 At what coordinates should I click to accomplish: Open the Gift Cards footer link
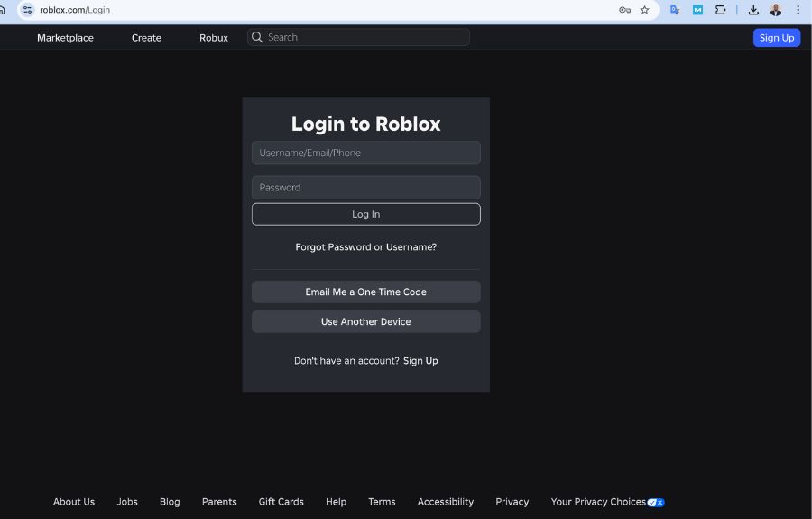[x=281, y=502]
